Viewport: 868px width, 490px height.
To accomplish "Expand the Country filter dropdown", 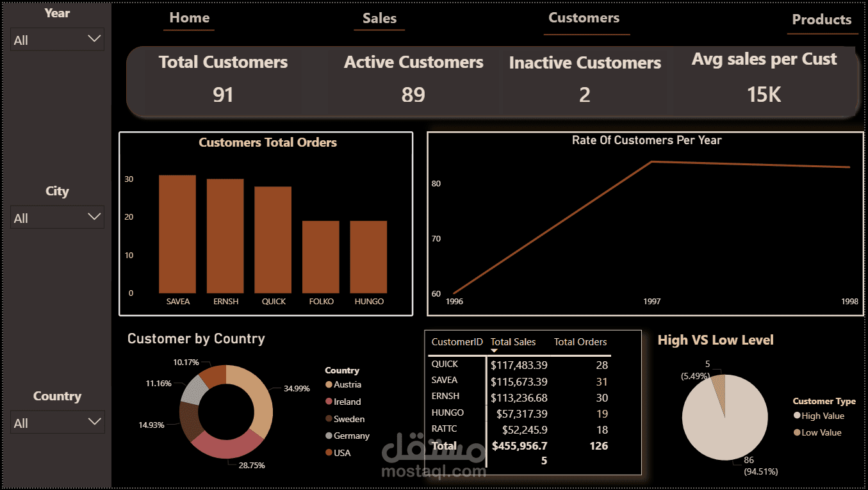I will (x=57, y=423).
